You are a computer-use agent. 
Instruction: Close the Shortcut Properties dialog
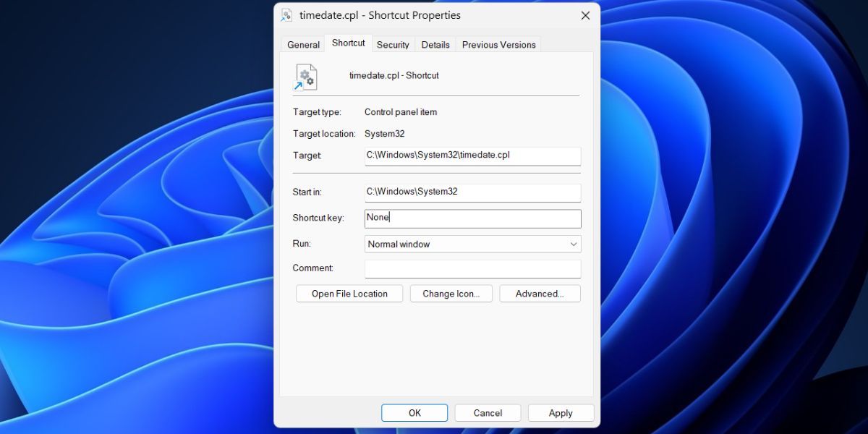[x=584, y=15]
